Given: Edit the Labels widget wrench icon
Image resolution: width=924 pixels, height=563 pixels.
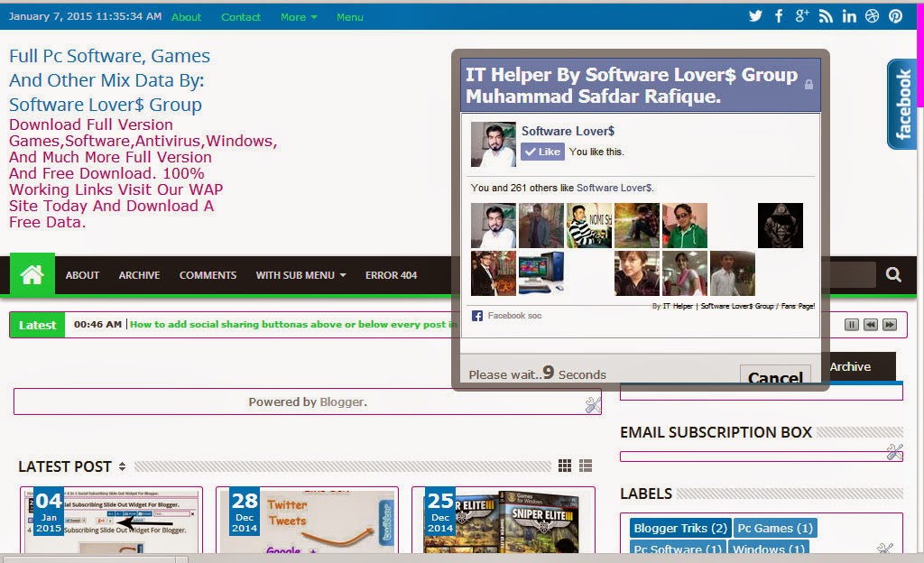Looking at the screenshot, I should tap(886, 549).
